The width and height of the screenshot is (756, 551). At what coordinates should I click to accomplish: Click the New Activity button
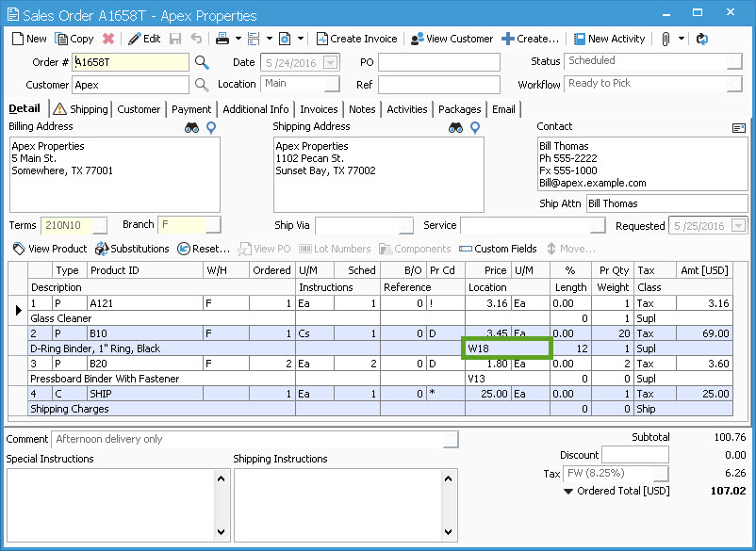[610, 39]
